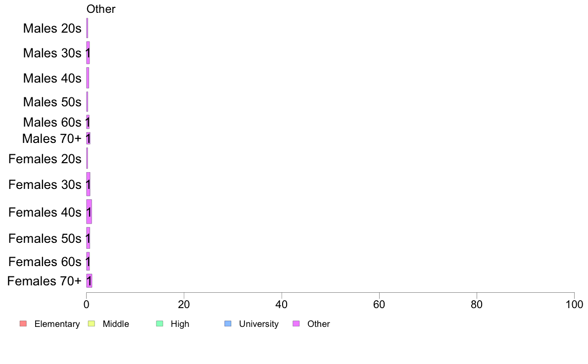The image size is (588, 364).
Task: Select the Females 70+ bar
Action: click(89, 281)
